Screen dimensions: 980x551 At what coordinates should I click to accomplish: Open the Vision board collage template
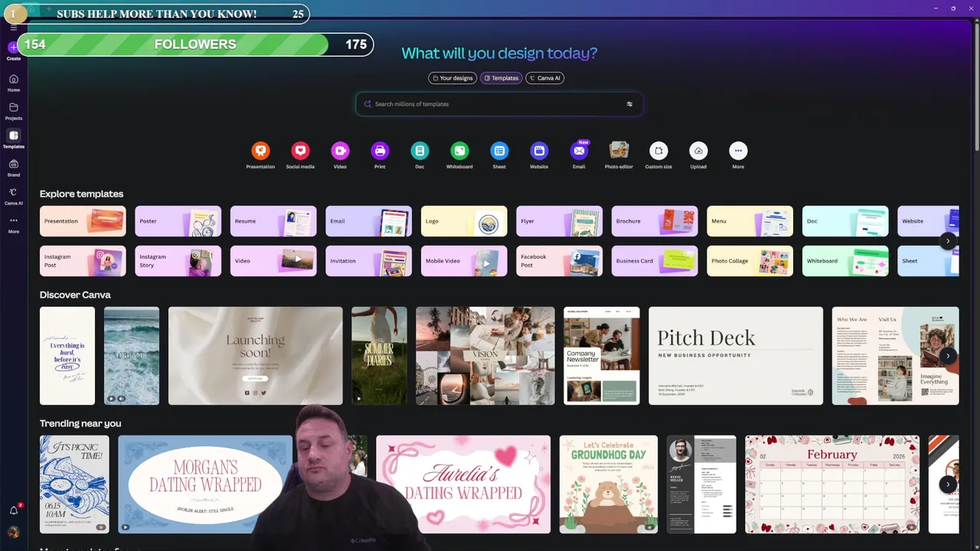pos(485,356)
